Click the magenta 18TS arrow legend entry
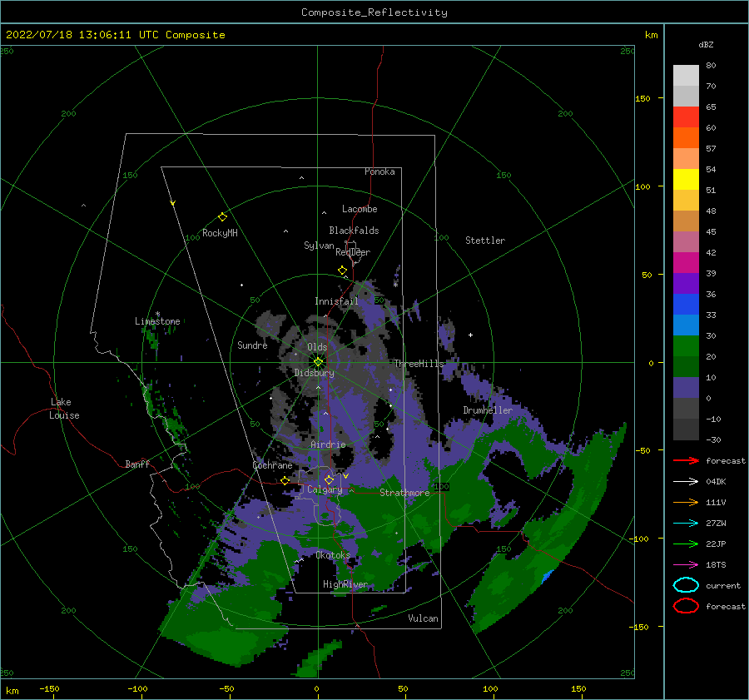 click(686, 564)
